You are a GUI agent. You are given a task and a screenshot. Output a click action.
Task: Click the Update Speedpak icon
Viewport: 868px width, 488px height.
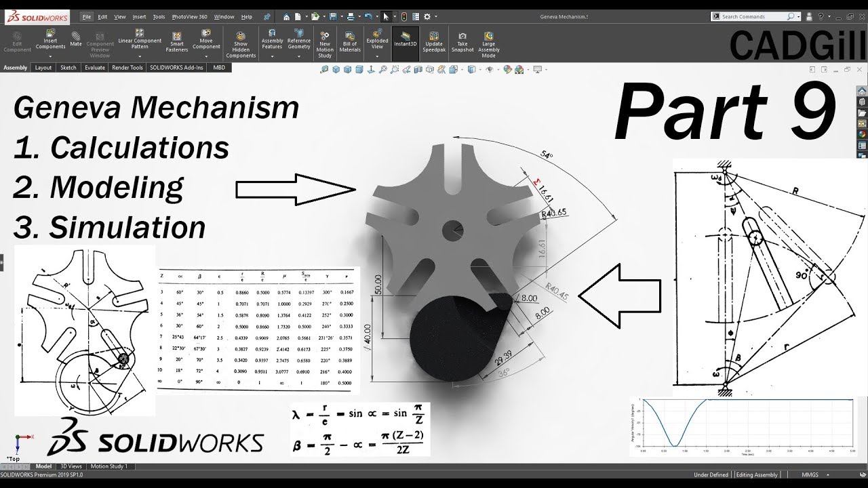coord(433,35)
